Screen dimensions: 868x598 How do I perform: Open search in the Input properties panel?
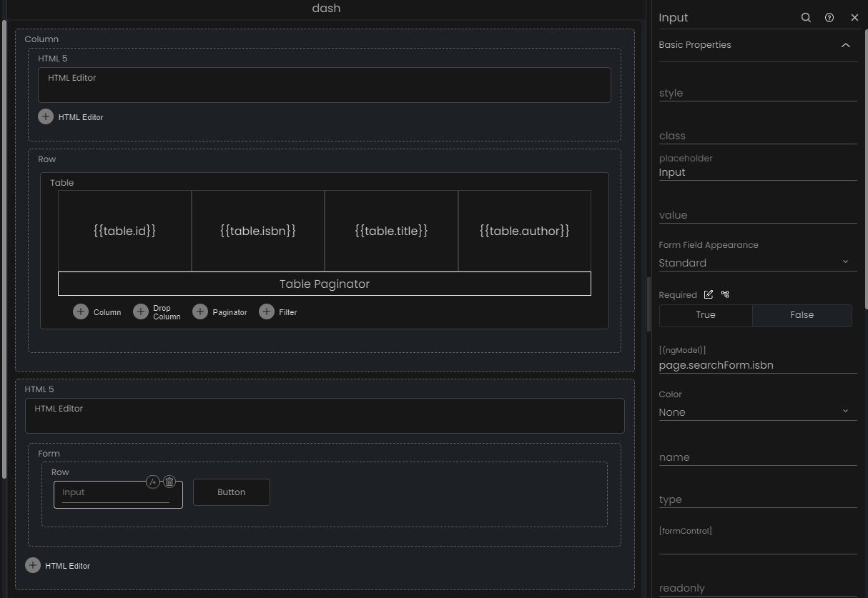click(x=806, y=18)
